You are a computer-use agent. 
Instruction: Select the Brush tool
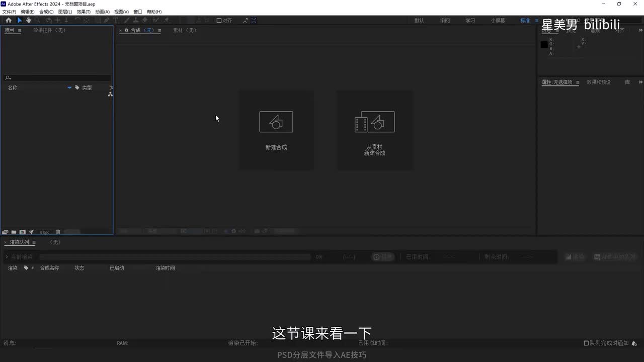126,20
